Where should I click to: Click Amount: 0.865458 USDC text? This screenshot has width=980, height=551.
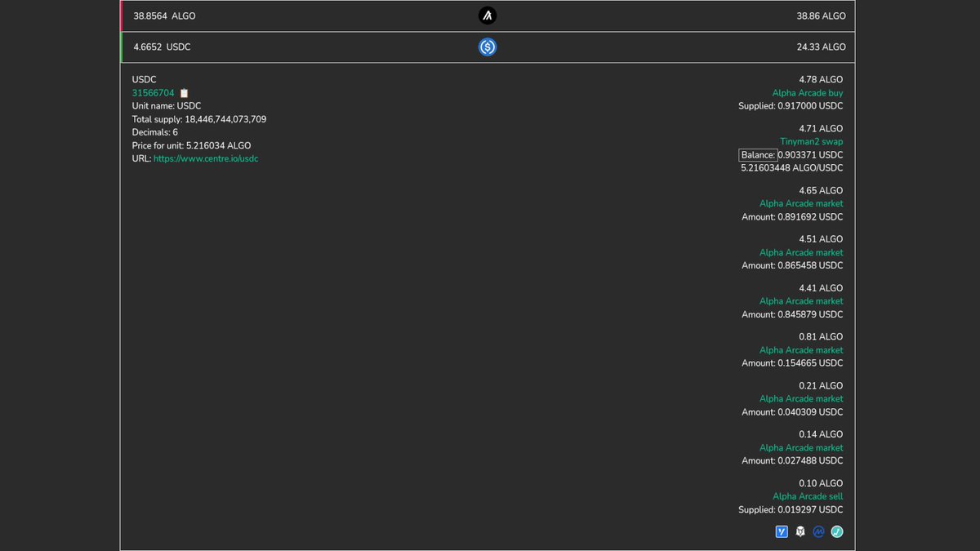pyautogui.click(x=792, y=265)
